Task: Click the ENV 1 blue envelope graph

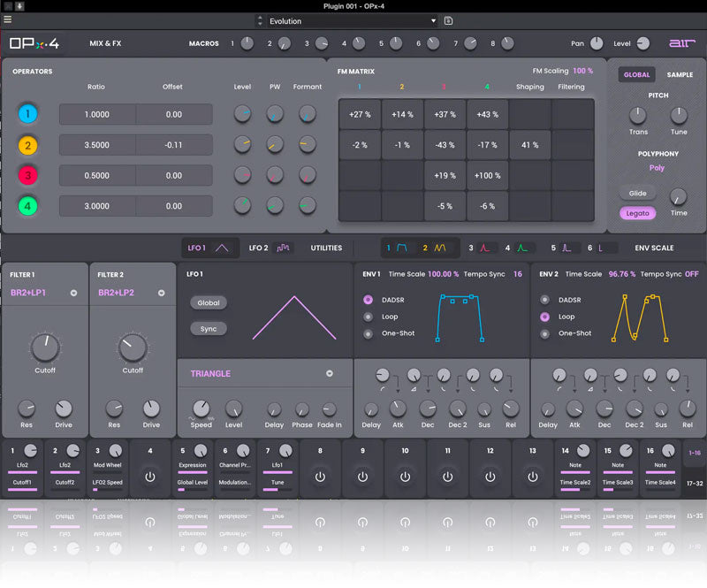Action: pos(460,318)
